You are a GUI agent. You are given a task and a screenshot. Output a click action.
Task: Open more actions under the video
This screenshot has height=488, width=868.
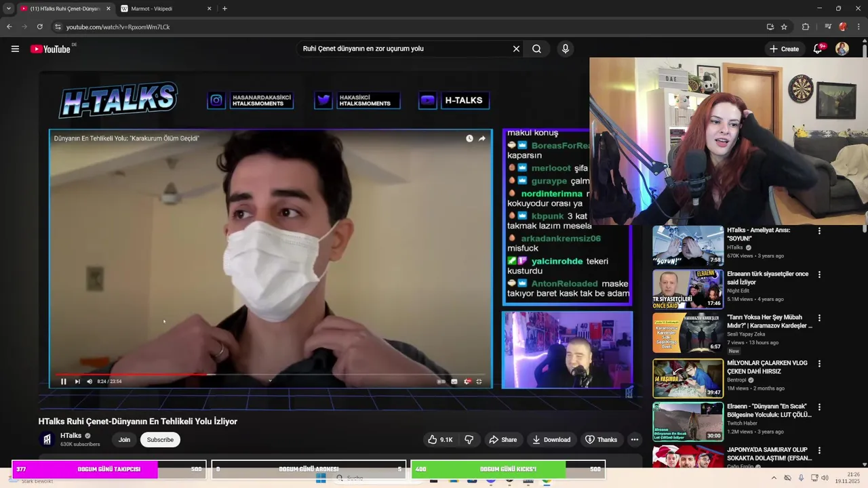click(635, 440)
